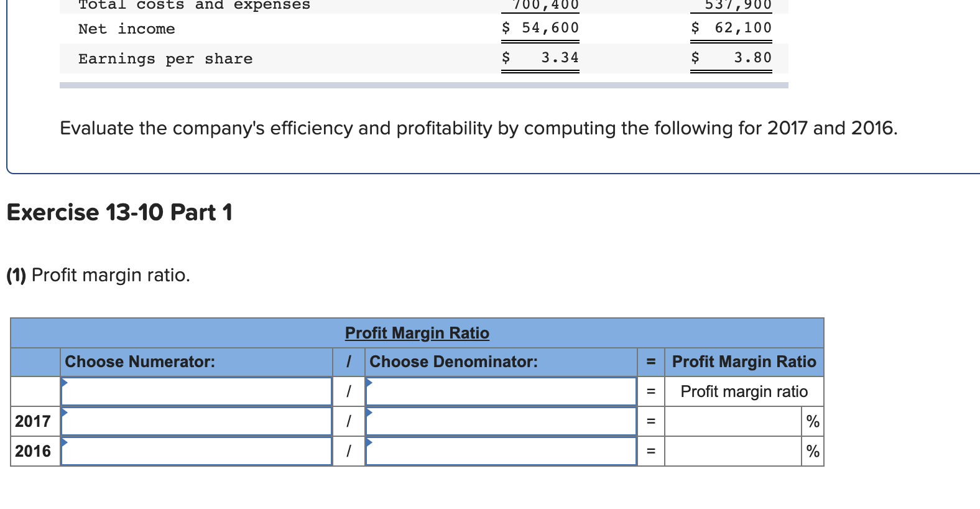
Task: Click the Choose Numerator: column header
Action: 140,362
